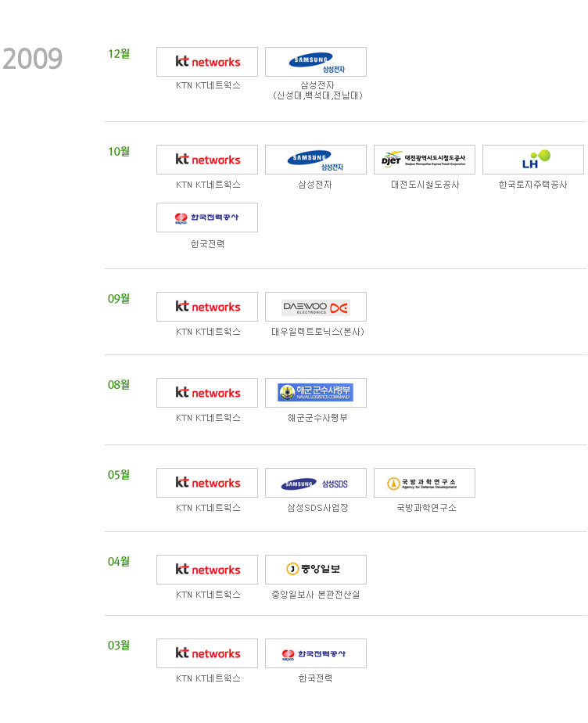The width and height of the screenshot is (588, 723).
Task: Click the caption 삼성전자 in the 10월 row
Action: (315, 185)
